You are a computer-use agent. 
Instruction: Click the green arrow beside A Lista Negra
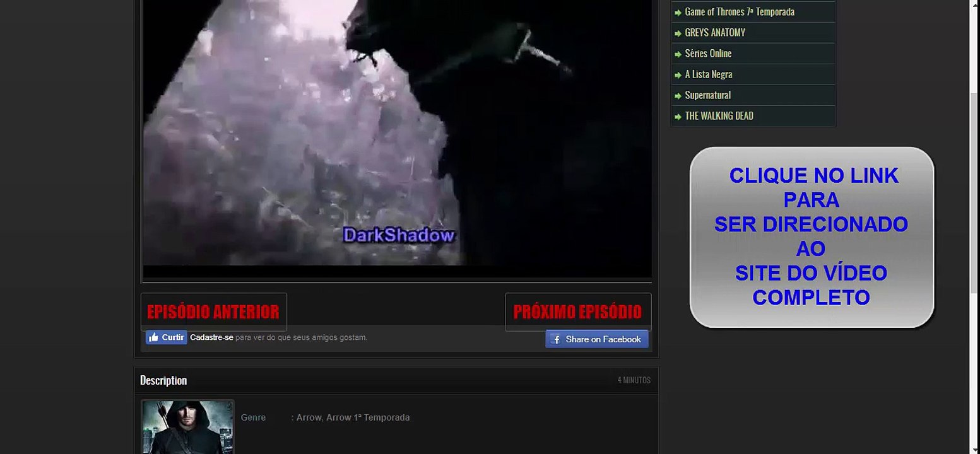(x=678, y=75)
